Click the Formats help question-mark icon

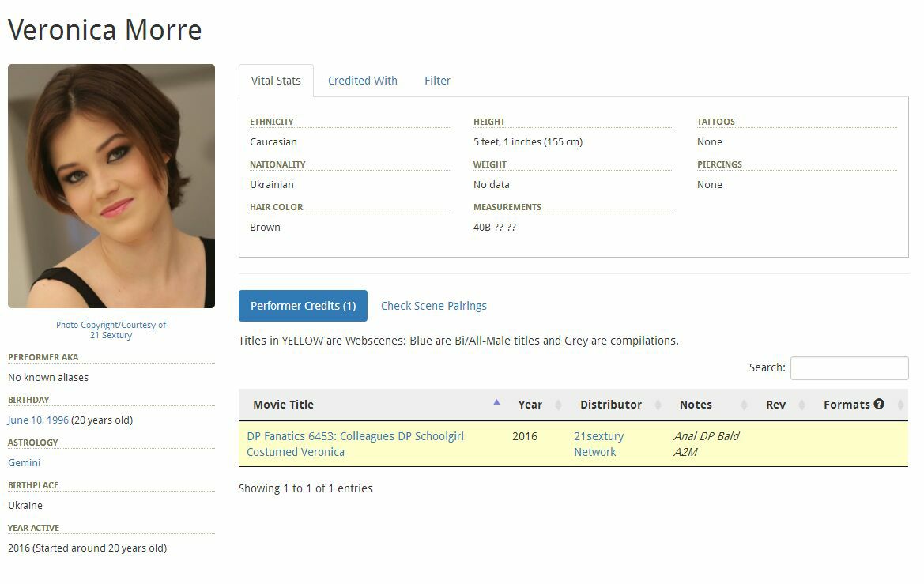879,404
